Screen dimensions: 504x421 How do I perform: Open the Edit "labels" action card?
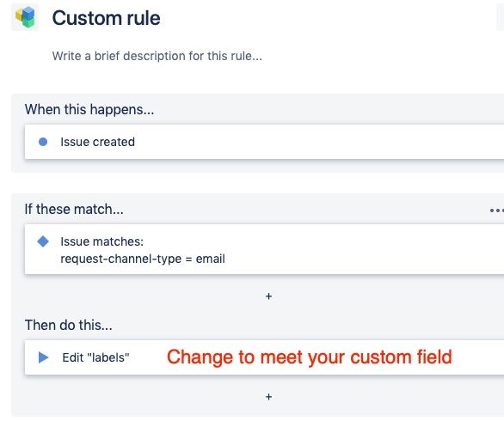[x=264, y=357]
